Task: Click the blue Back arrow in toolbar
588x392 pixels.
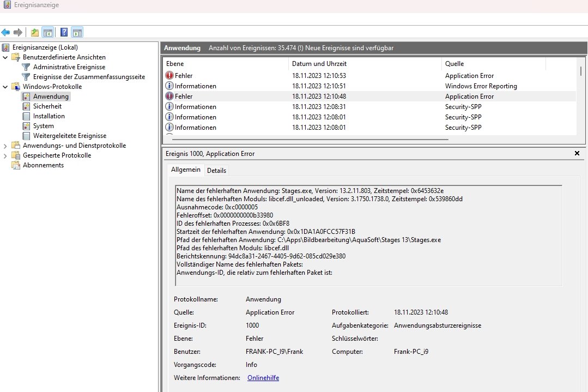Action: 6,32
